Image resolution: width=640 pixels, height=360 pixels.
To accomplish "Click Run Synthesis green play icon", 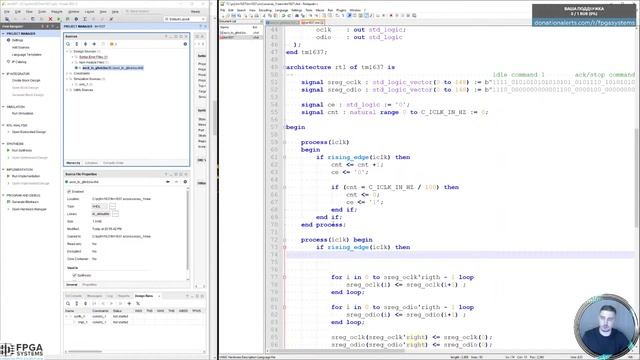I will pos(8,150).
